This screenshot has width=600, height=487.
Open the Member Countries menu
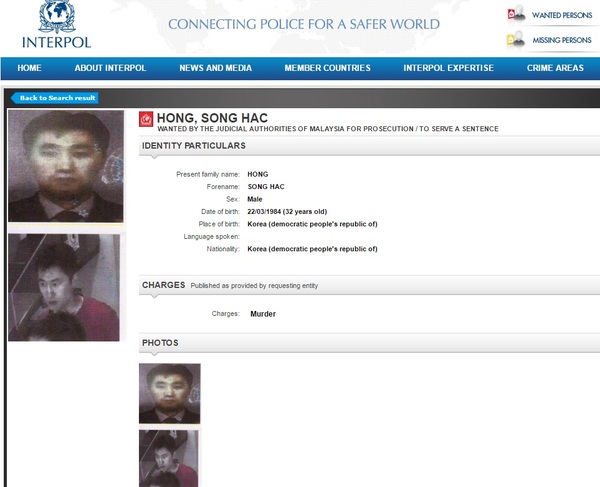pos(327,68)
